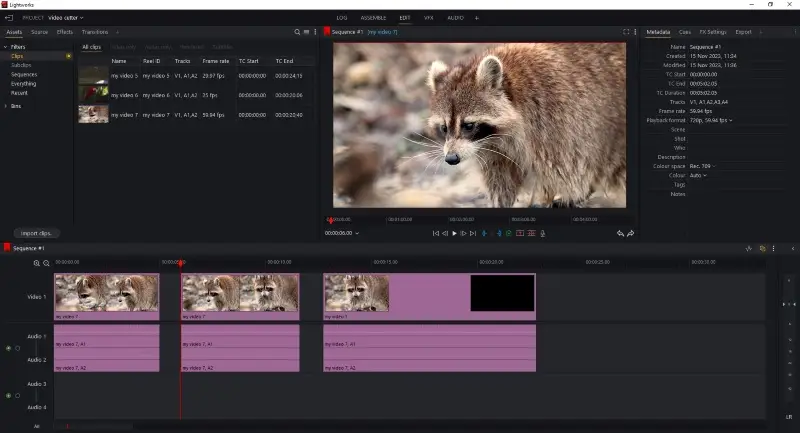Switch to the AUDIO workspace tab
Image resolution: width=800 pixels, height=433 pixels.
[x=456, y=18]
